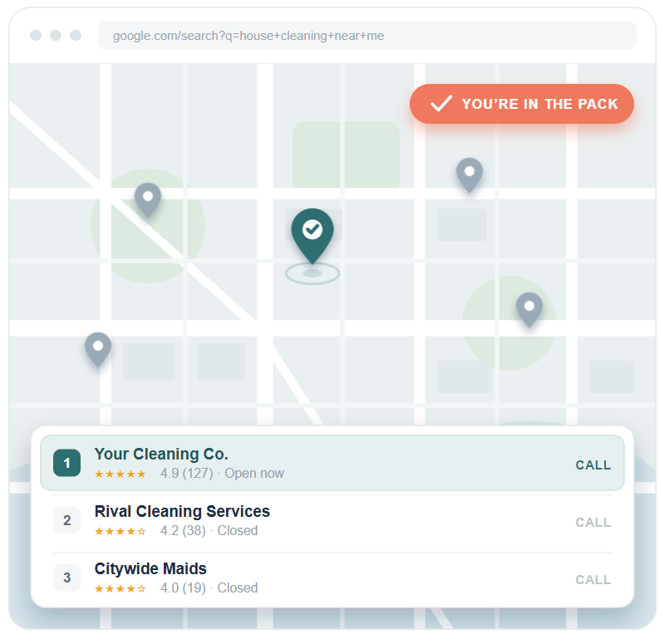Image resolution: width=669 pixels, height=644 pixels.
Task: Call Rival Cleaning Services
Action: (x=593, y=522)
